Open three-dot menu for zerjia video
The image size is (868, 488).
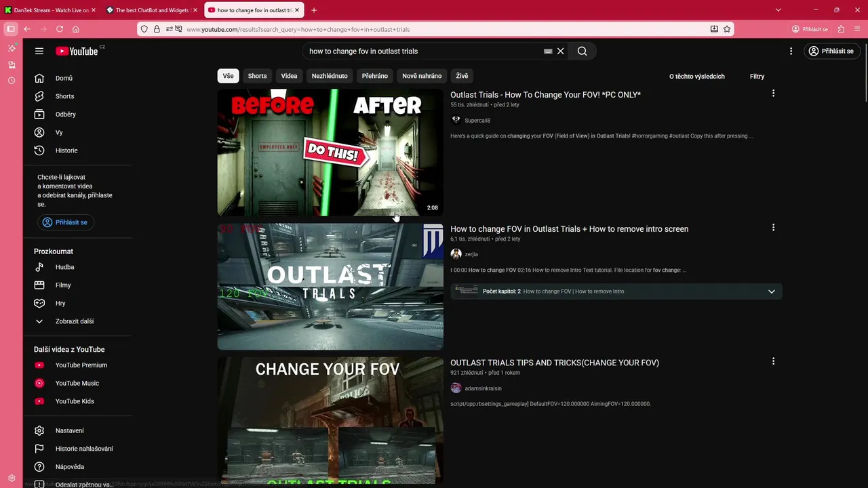click(x=773, y=228)
